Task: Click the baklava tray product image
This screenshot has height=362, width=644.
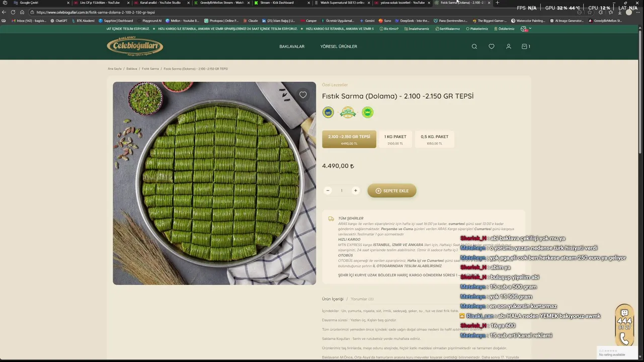Action: pos(214,184)
